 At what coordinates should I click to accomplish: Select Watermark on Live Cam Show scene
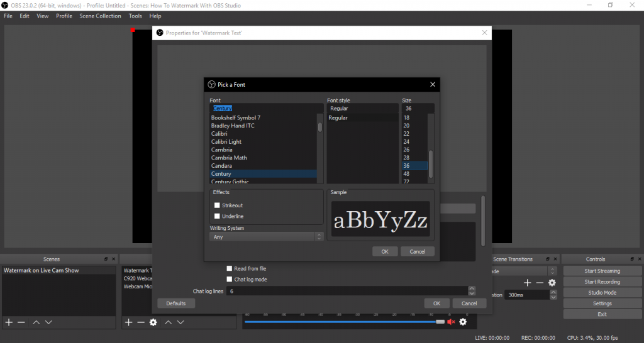point(58,270)
